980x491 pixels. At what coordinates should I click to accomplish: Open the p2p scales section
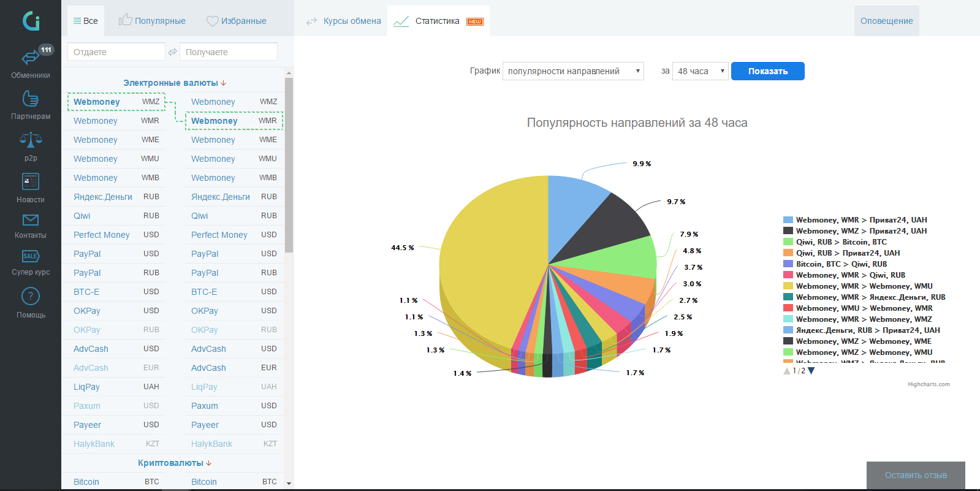tap(31, 147)
